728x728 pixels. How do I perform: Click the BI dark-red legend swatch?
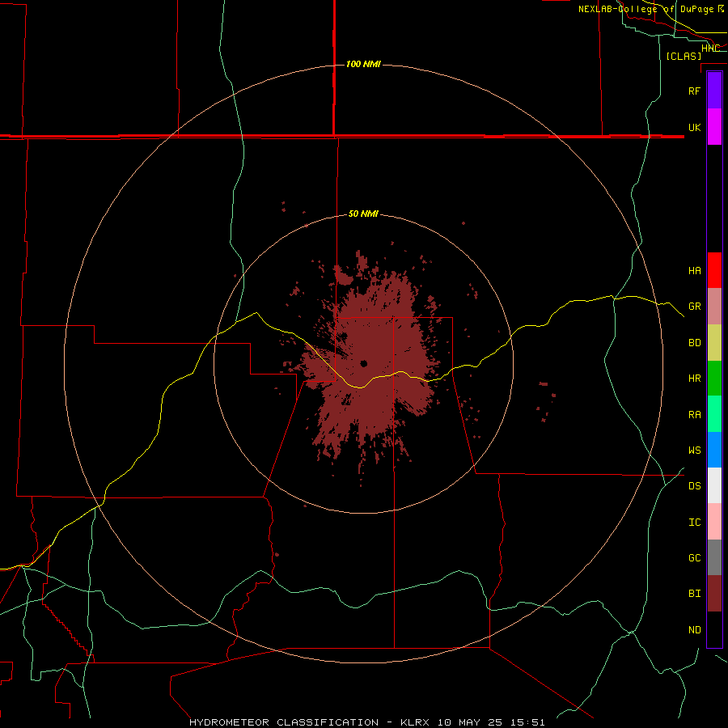(714, 594)
